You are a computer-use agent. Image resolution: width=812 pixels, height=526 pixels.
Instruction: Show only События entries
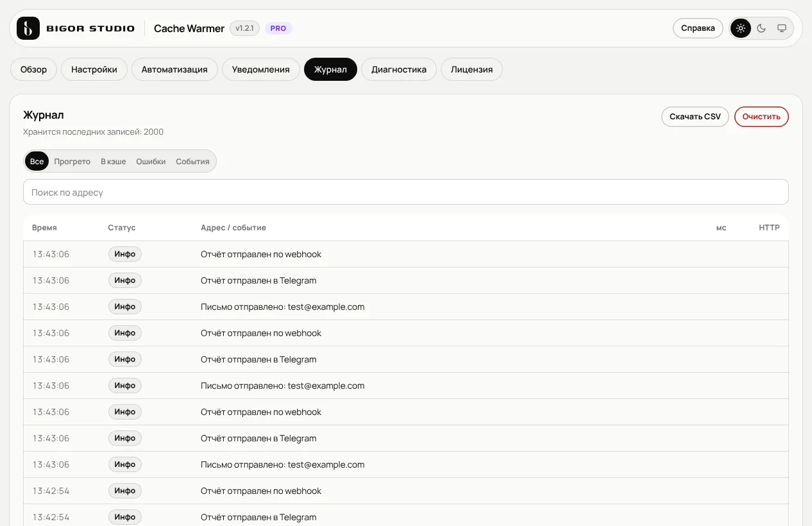pyautogui.click(x=192, y=162)
